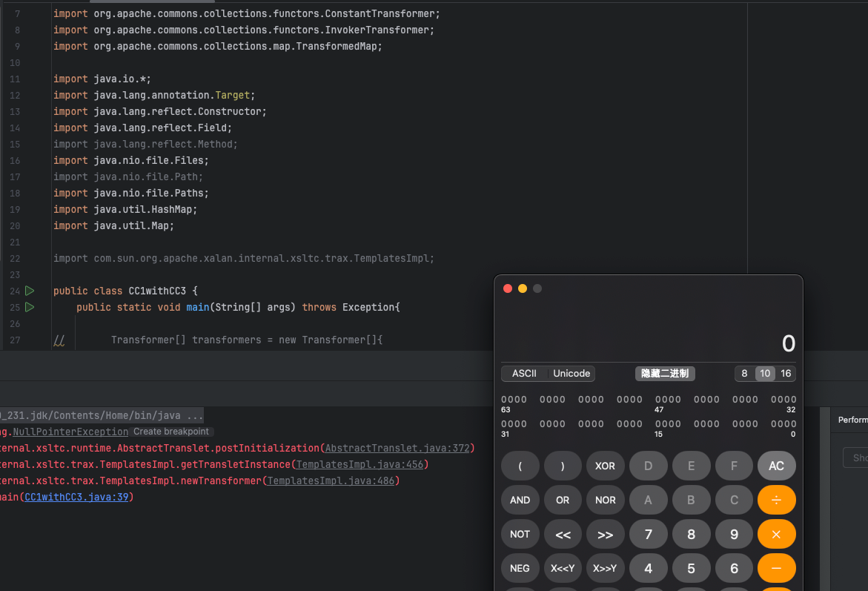Toggle the 隐藏二进制 hide binary button

[x=665, y=373]
